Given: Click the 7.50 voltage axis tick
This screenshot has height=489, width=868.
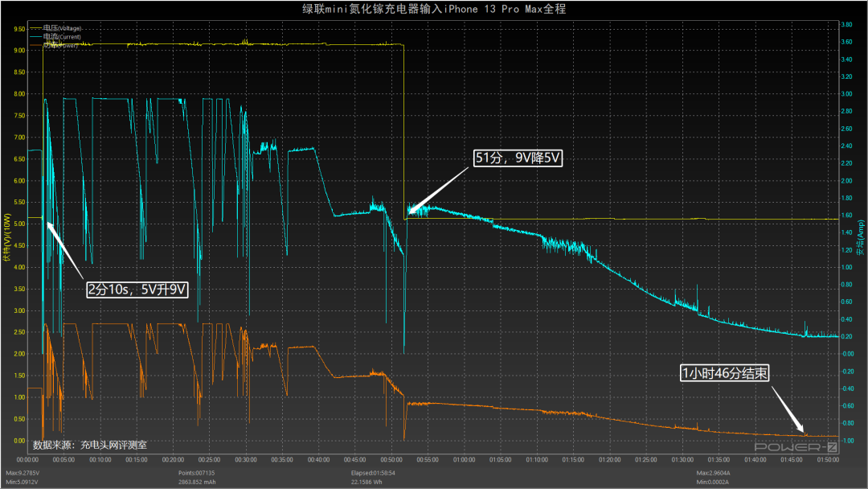Looking at the screenshot, I should [x=19, y=116].
